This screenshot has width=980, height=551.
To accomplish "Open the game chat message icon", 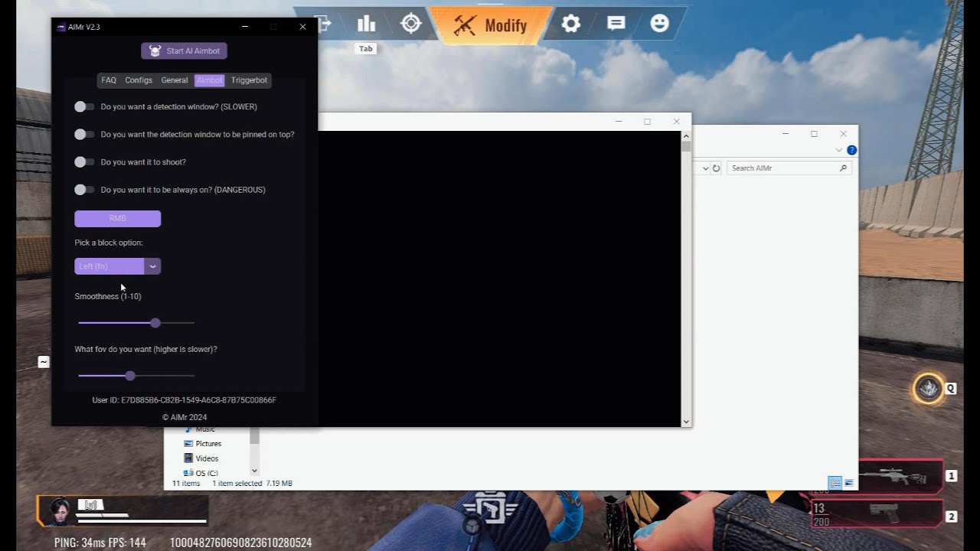I will click(616, 24).
